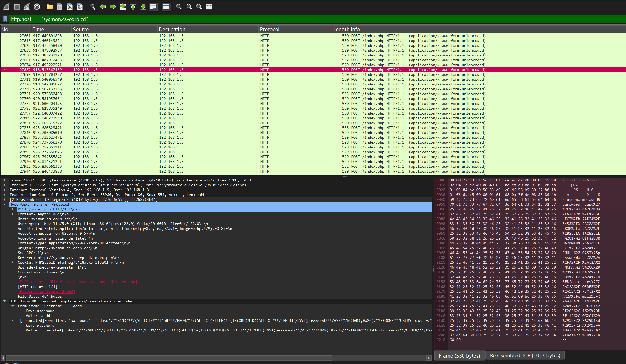Switch to Frame (530 bytes) tab
626x364 pixels.
(459, 355)
